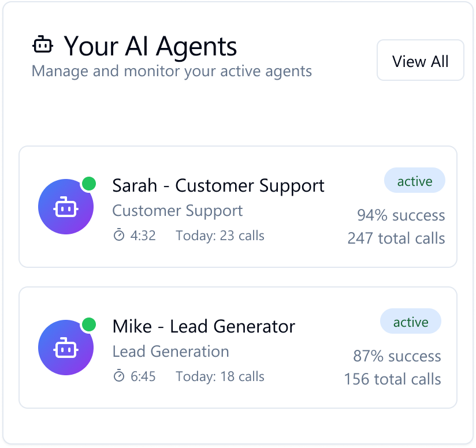Click Today: 18 calls on Mike's card

pos(220,376)
